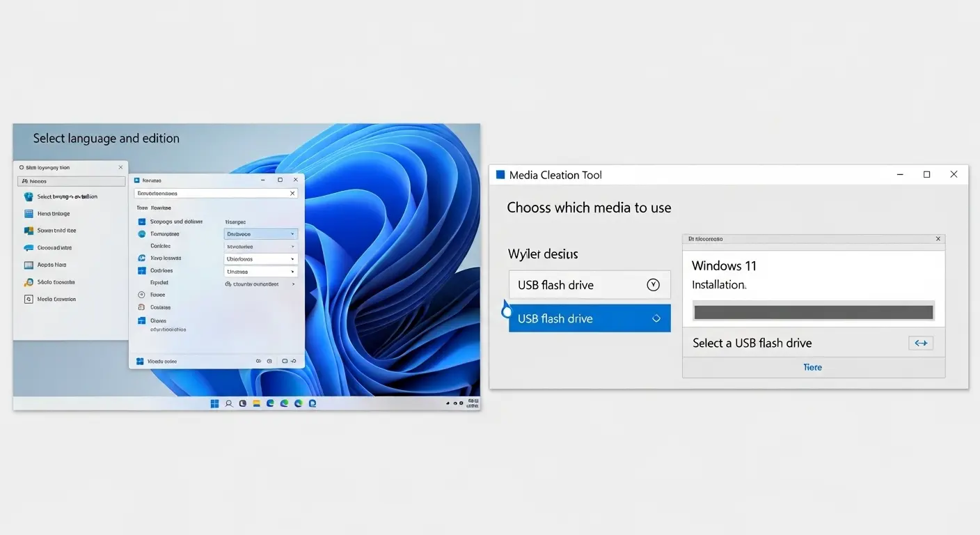980x535 pixels.
Task: Click the Windows icon beside 'Codrloes'
Action: [142, 270]
